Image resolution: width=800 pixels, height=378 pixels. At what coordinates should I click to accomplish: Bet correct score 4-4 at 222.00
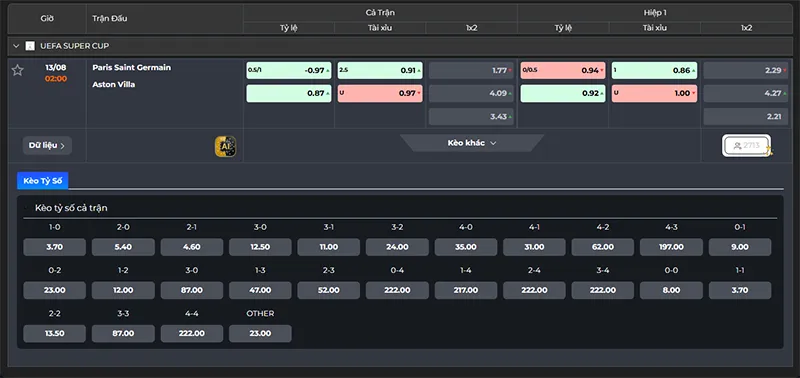point(192,334)
